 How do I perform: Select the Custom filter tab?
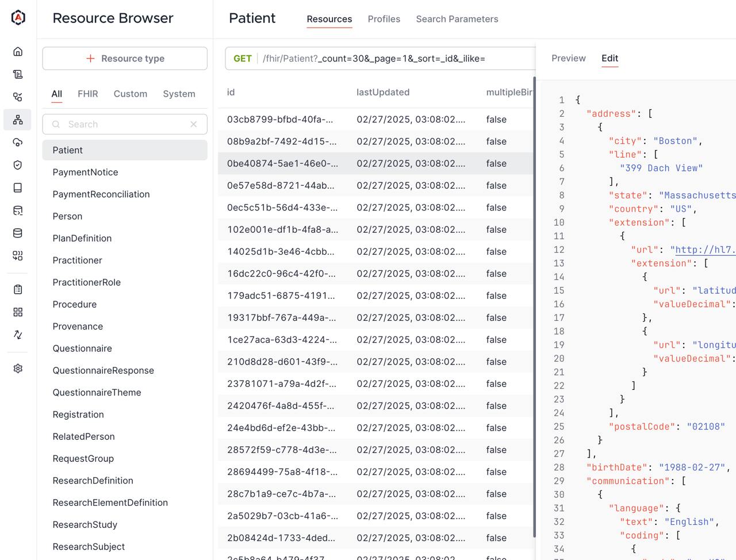pos(131,94)
